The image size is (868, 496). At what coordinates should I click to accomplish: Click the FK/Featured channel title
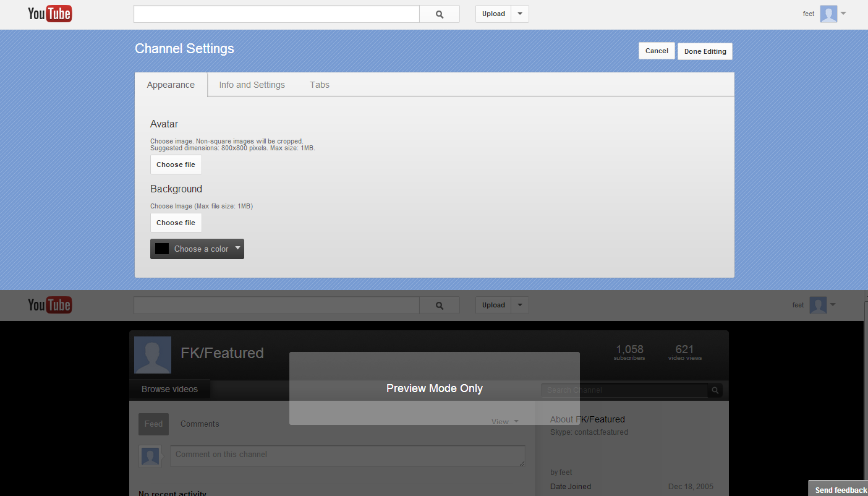click(x=222, y=353)
